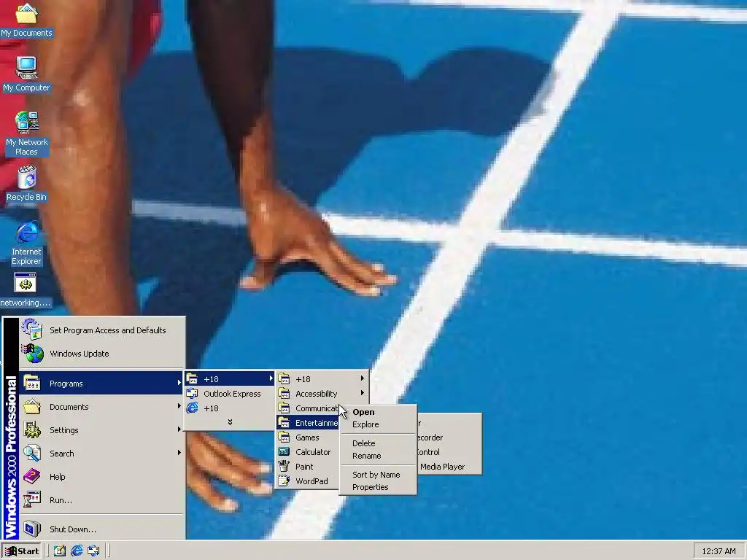Select the My Network Places desktop icon
Viewport: 747px width, 560px height.
click(26, 133)
